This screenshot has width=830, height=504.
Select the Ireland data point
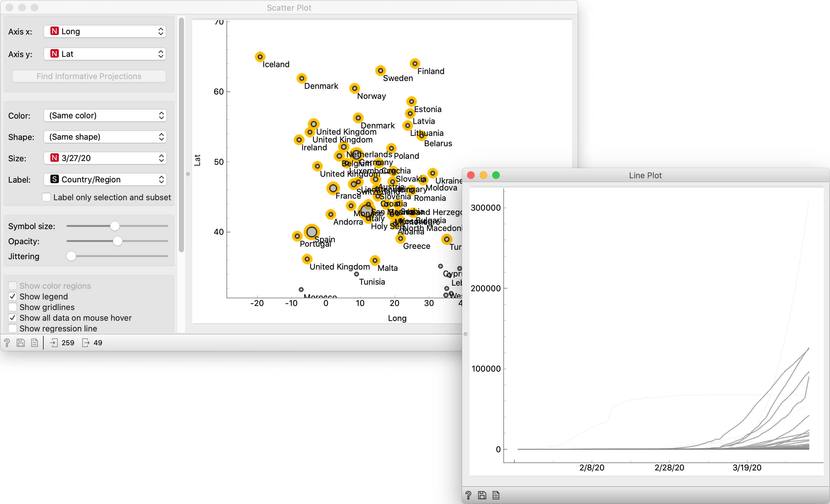[x=299, y=139]
